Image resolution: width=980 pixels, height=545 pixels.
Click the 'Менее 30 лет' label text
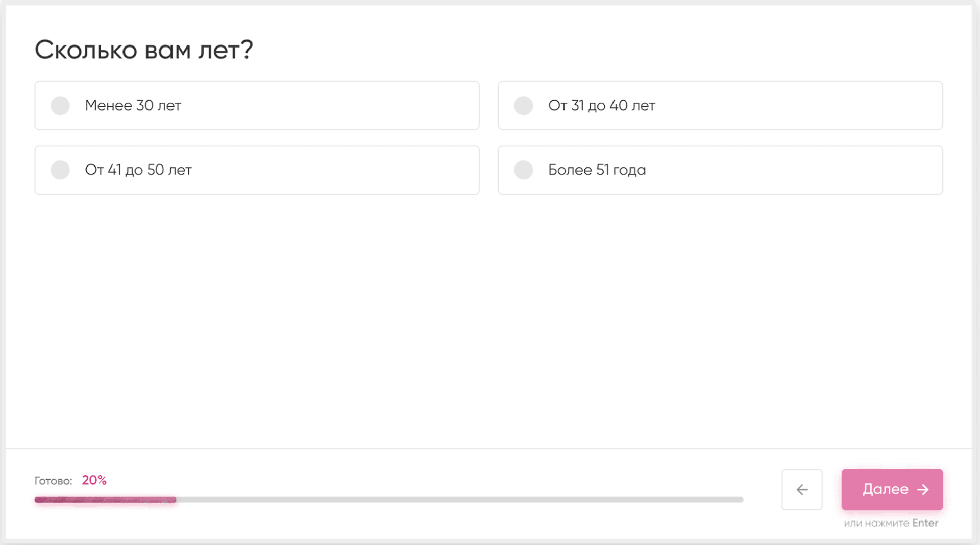coord(133,106)
